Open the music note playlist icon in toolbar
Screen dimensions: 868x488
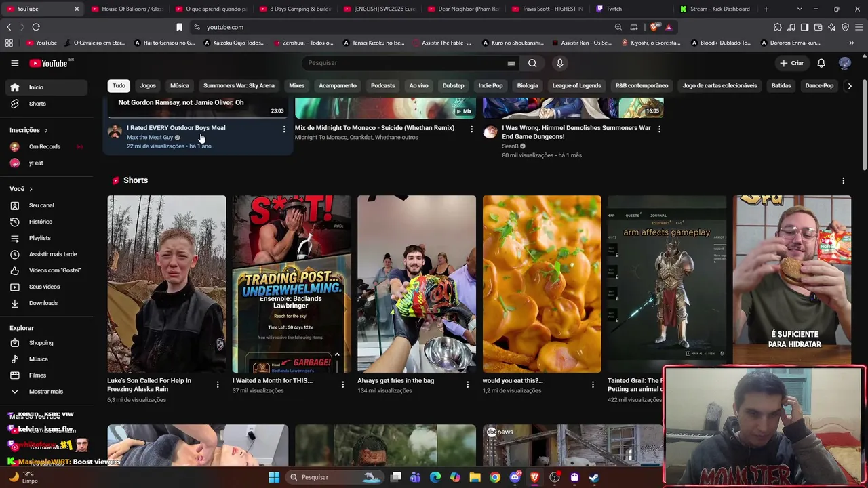click(x=791, y=27)
